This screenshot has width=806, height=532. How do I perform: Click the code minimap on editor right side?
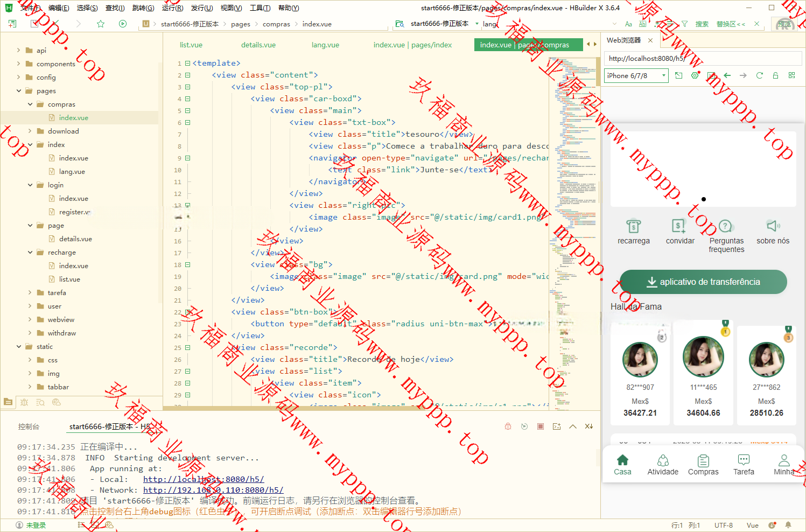[573, 215]
